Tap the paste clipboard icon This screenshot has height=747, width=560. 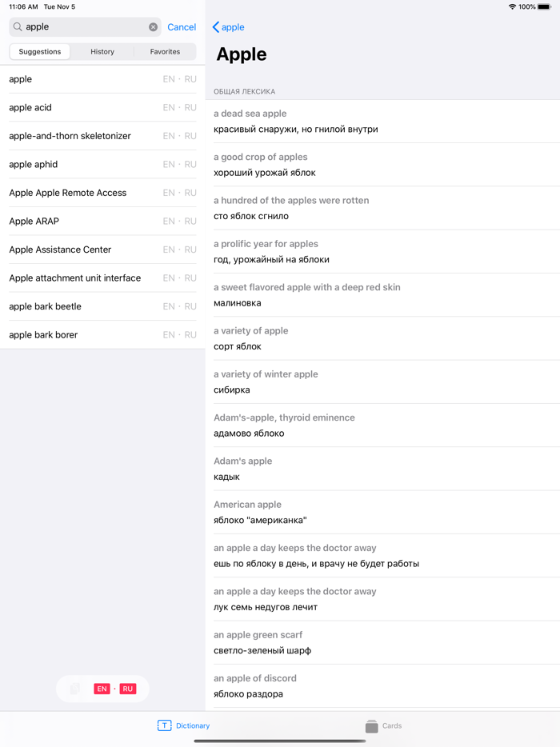click(x=75, y=689)
